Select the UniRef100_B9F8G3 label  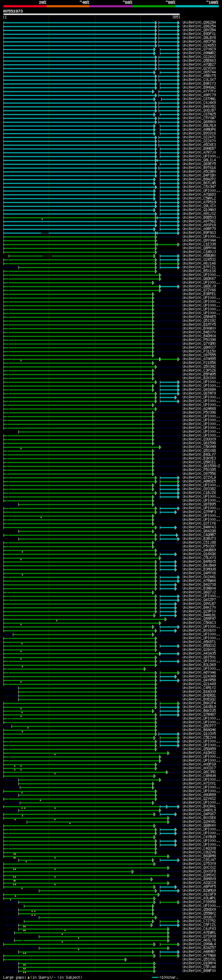199,233
